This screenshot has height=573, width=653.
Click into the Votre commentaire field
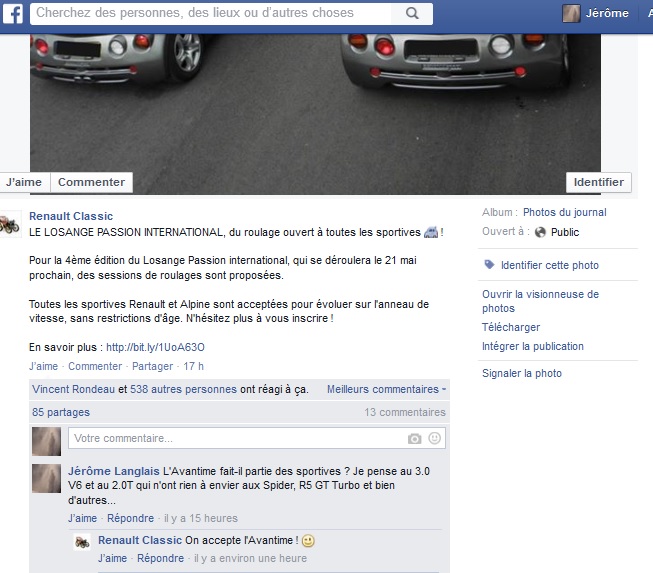pos(235,439)
